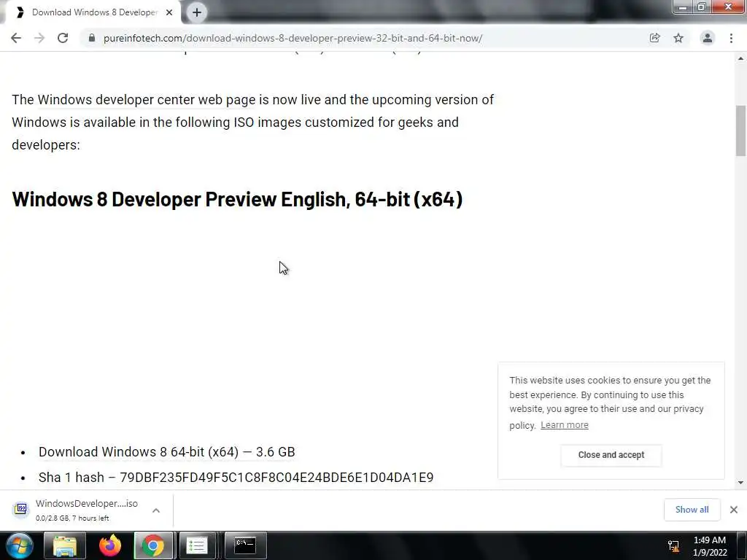Click Show all downloads
This screenshot has height=560, width=747.
pos(692,510)
